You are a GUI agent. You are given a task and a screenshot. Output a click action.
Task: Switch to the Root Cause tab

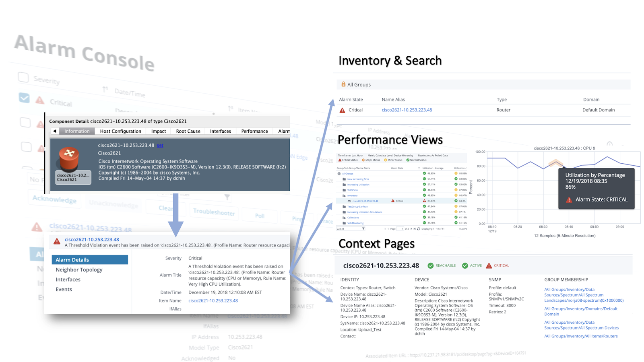[188, 131]
